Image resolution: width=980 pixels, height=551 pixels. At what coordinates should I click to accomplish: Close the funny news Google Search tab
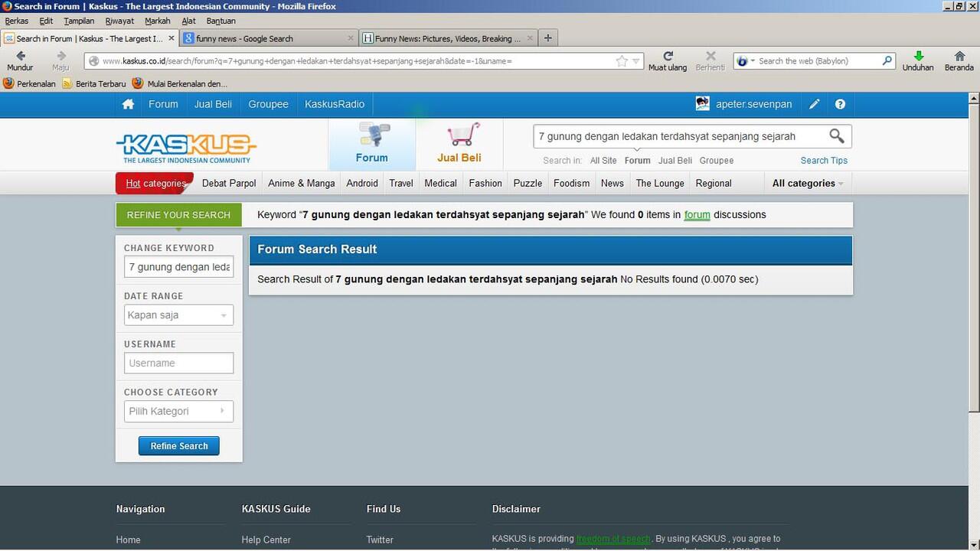(351, 38)
